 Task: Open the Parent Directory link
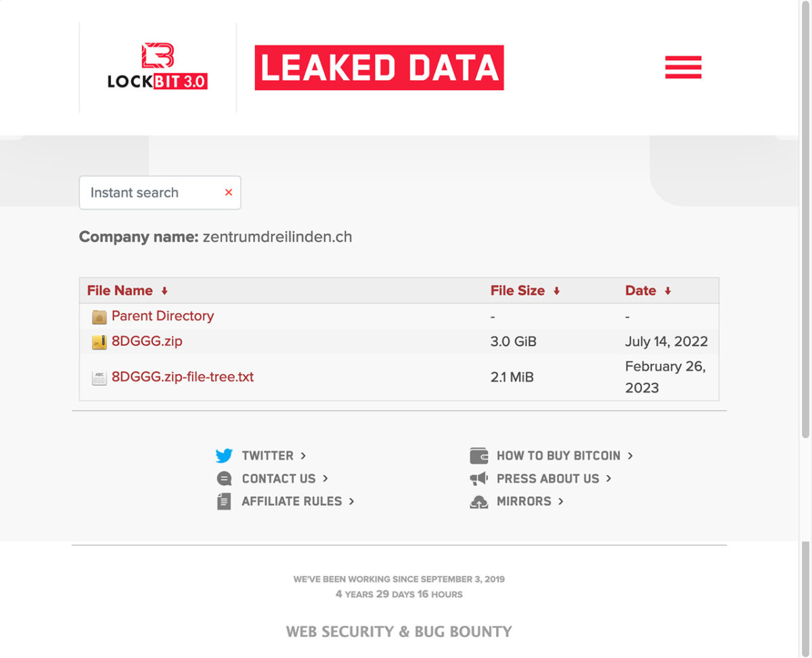[162, 316]
